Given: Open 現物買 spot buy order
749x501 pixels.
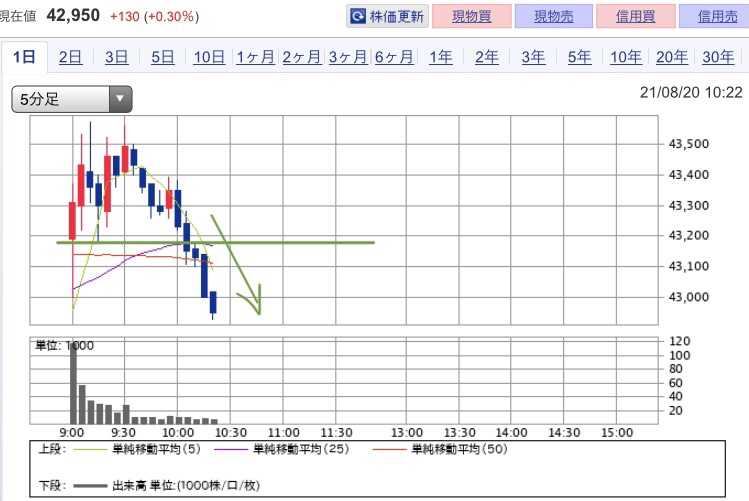Looking at the screenshot, I should point(471,17).
